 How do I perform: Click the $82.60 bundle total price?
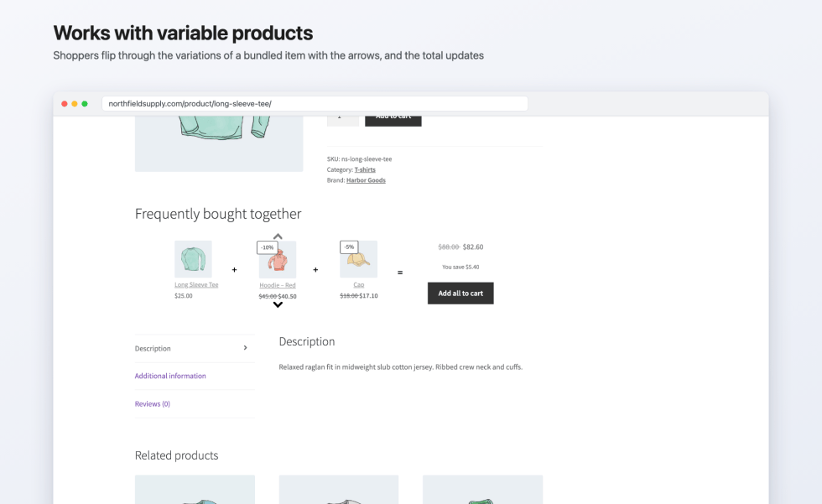[x=473, y=247]
